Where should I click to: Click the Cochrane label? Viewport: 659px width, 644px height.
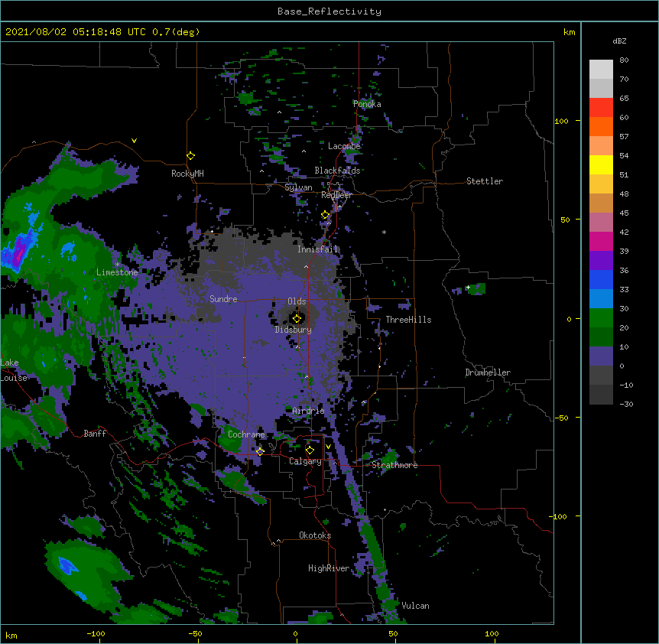246,434
